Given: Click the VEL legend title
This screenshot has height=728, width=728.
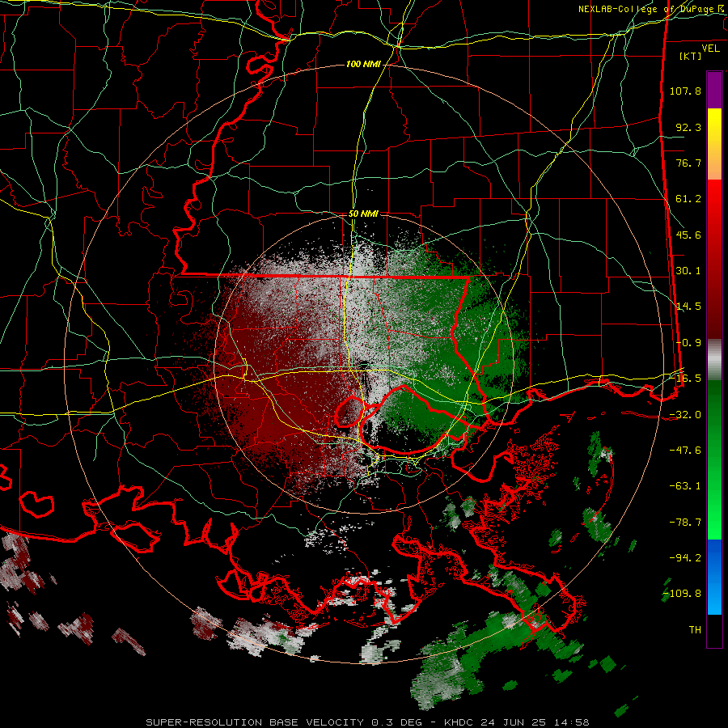Looking at the screenshot, I should (710, 49).
